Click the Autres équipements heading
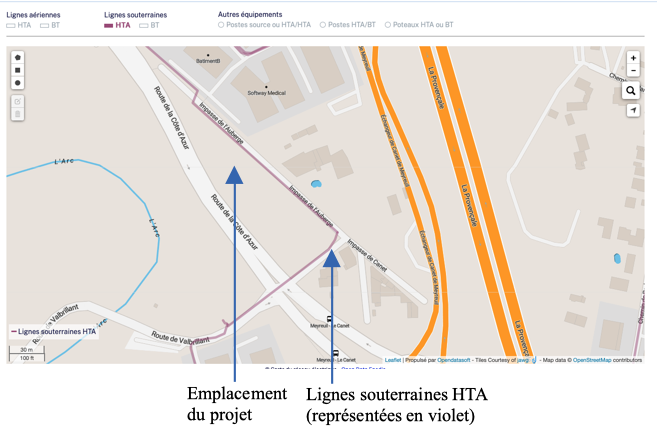The width and height of the screenshot is (657, 430). 250,14
